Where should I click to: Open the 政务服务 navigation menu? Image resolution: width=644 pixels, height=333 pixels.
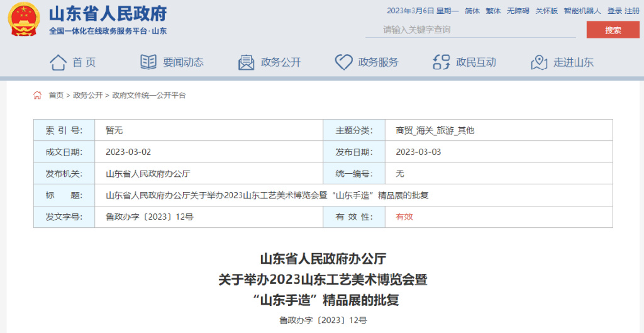(x=378, y=62)
